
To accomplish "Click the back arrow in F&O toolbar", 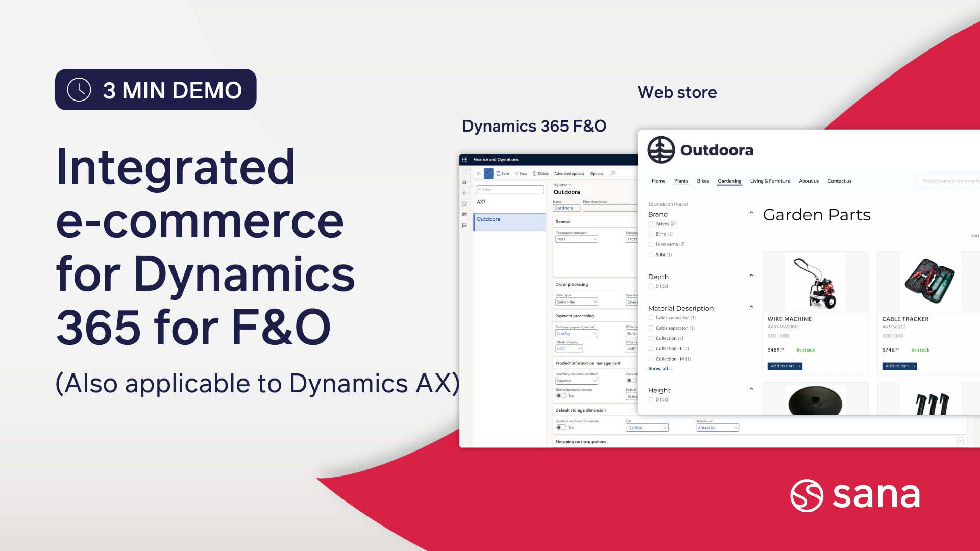I will coord(479,173).
